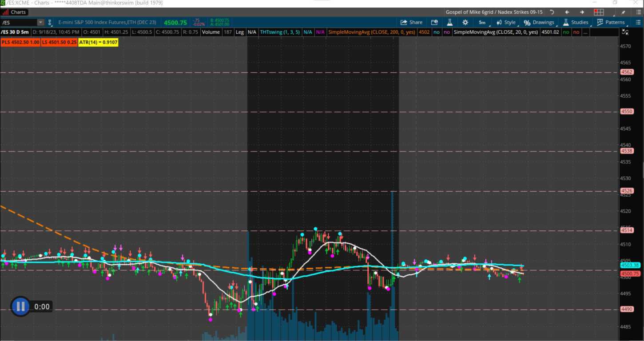Image resolution: width=644 pixels, height=341 pixels.
Task: Pause the OnDemand playback at 0:00
Action: 20,306
